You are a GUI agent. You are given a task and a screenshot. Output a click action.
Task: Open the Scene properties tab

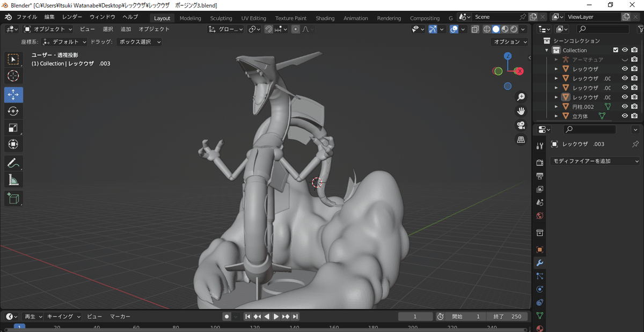[540, 203]
